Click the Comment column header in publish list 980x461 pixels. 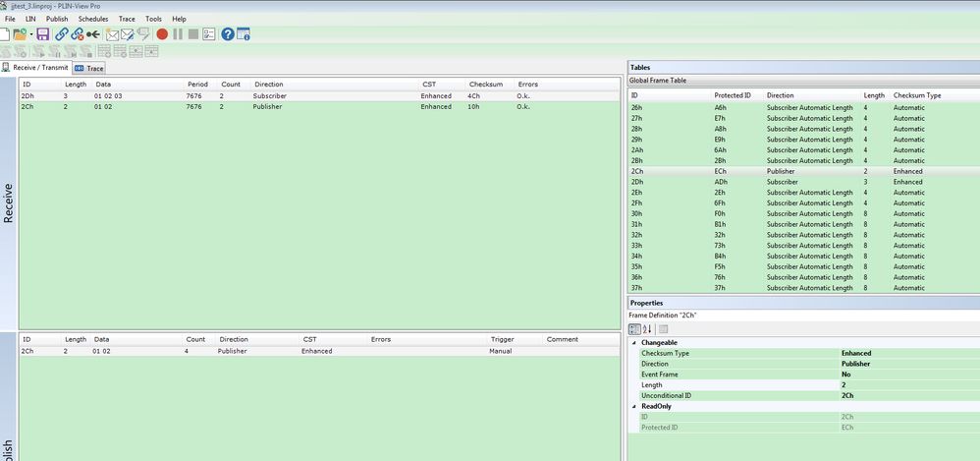563,340
